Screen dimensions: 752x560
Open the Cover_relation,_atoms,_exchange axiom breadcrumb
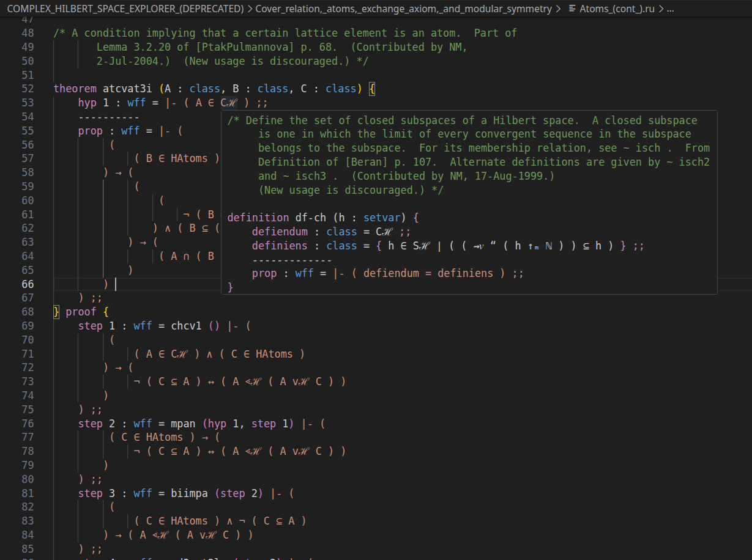click(403, 9)
